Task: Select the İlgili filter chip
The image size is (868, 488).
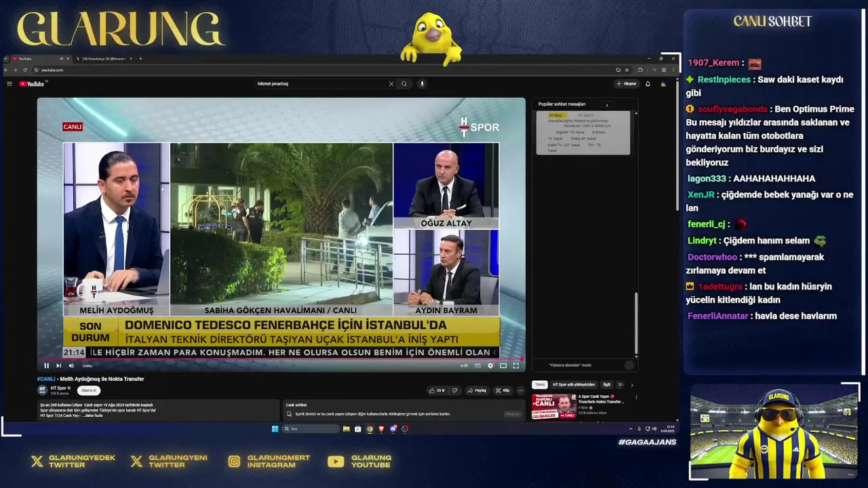Action: pos(607,384)
